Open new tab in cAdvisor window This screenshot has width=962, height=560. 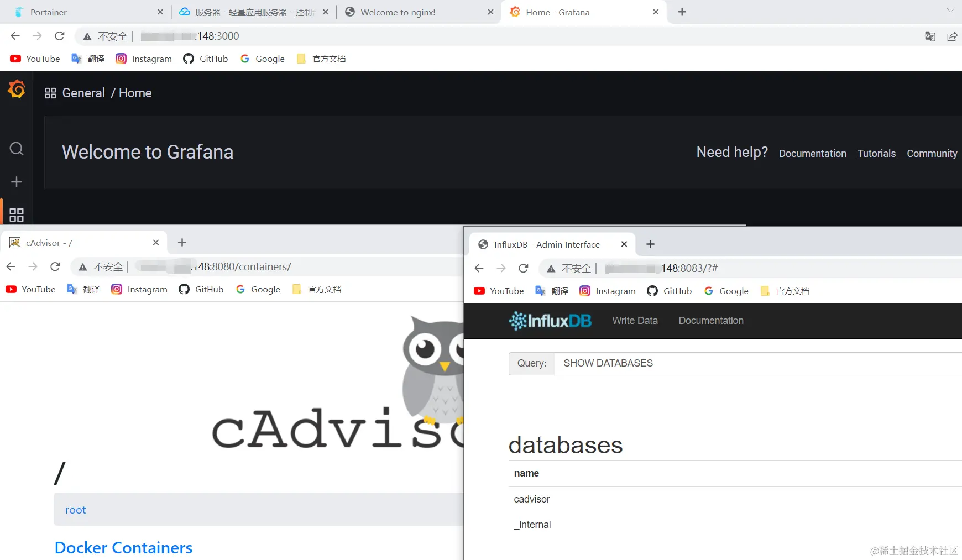click(x=182, y=242)
